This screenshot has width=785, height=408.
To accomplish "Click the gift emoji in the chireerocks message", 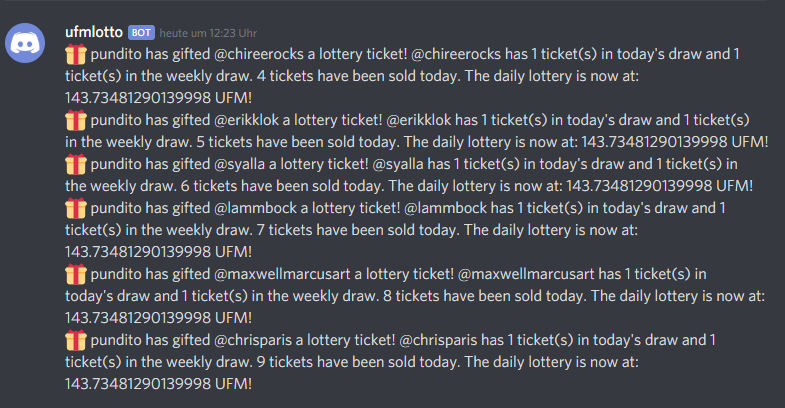I will coord(76,55).
